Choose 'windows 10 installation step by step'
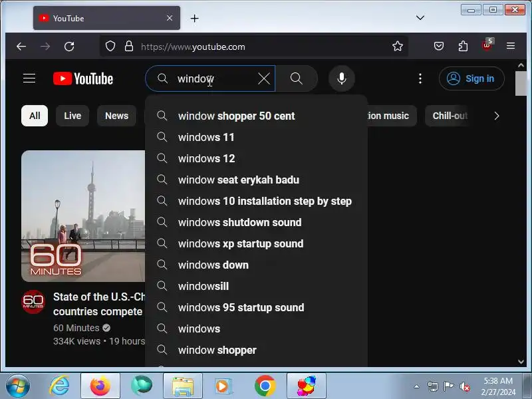Screen dimensions: 532x399 (x=257, y=201)
